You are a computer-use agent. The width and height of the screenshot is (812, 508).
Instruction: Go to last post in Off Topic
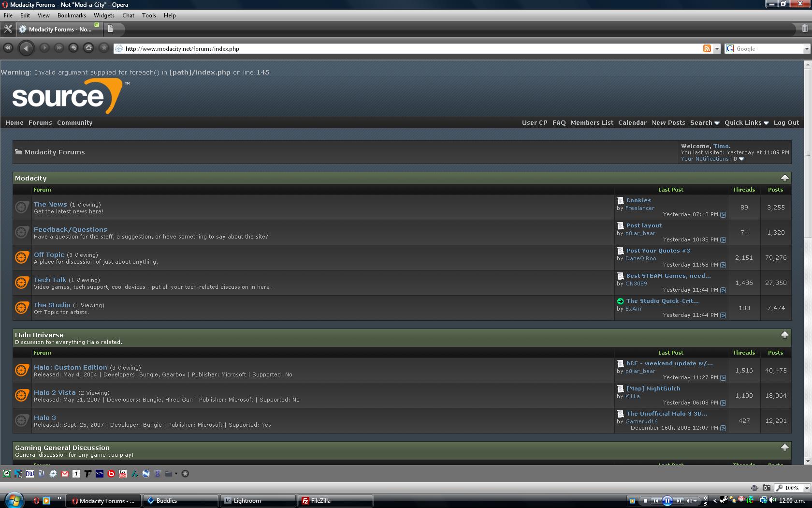point(723,265)
